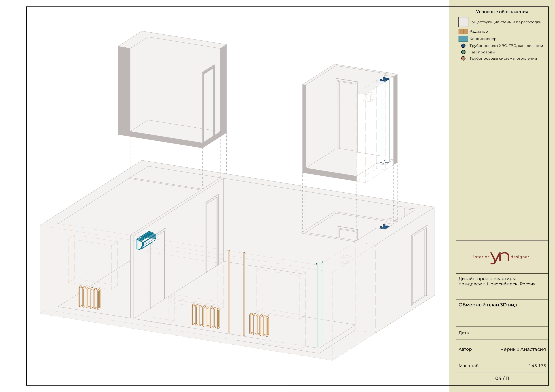Click the widest middle radiator in the drawing
555x392 pixels.
click(x=206, y=316)
